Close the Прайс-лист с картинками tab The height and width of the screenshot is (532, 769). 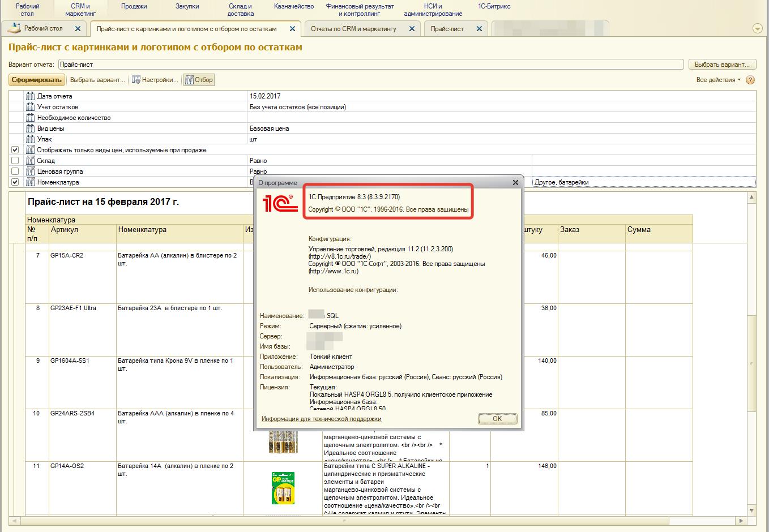click(x=292, y=28)
